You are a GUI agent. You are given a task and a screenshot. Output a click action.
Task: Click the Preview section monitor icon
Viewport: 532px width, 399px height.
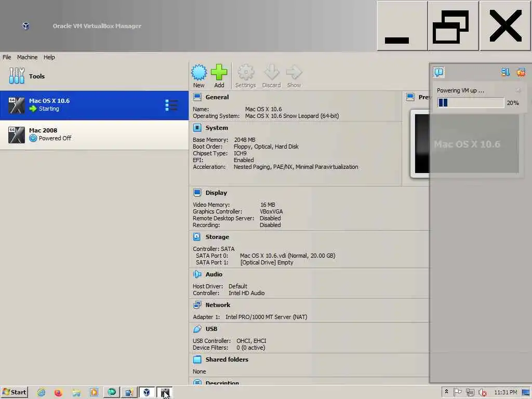[x=410, y=97]
